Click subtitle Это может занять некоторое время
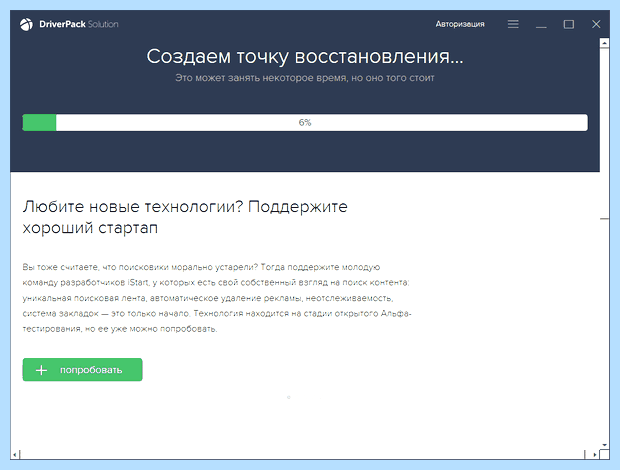 click(304, 78)
